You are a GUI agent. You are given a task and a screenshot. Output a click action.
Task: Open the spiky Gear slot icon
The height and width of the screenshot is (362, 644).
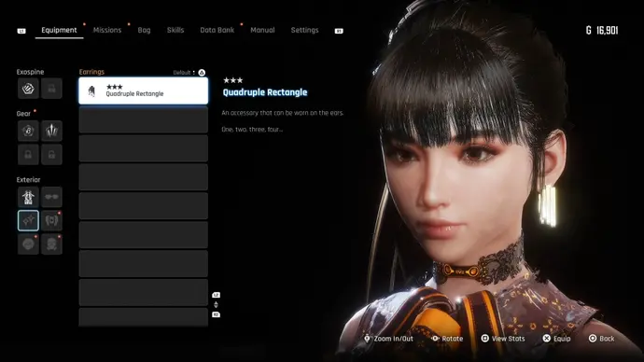click(51, 131)
